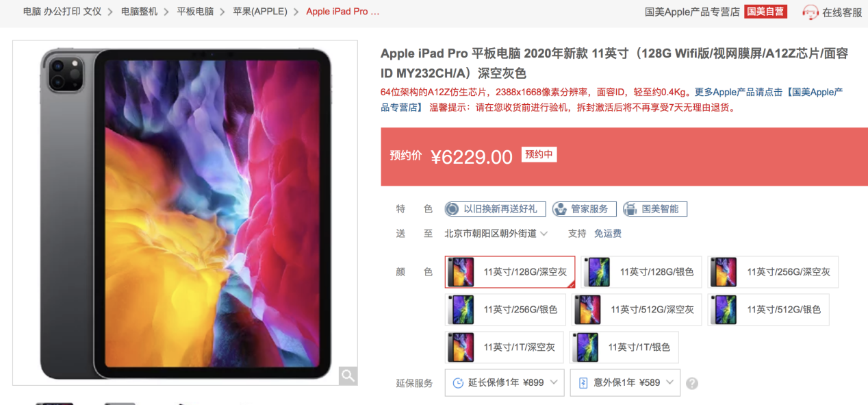
Task: Open the 国美Apple产品专营店 store link
Action: (692, 12)
